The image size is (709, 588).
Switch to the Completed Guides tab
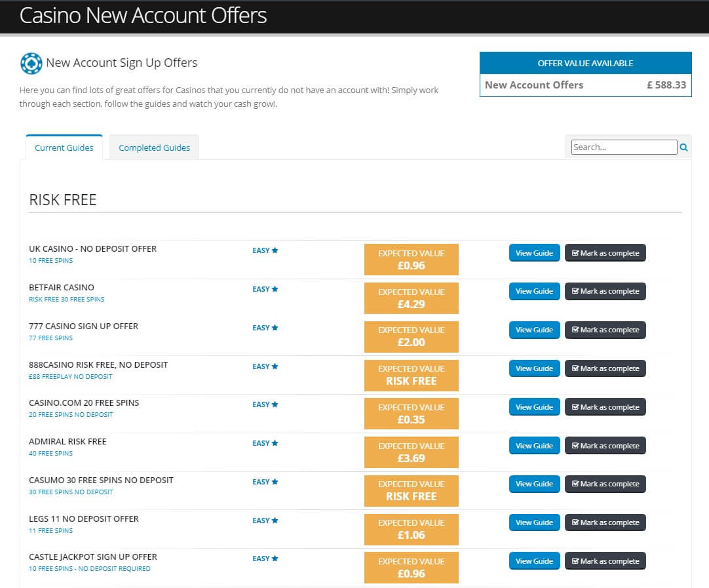(x=154, y=147)
